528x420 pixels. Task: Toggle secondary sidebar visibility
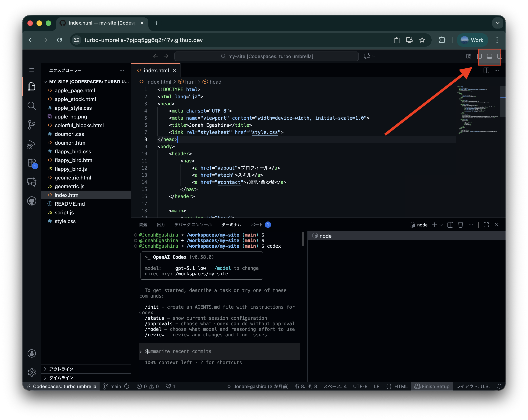click(x=499, y=56)
